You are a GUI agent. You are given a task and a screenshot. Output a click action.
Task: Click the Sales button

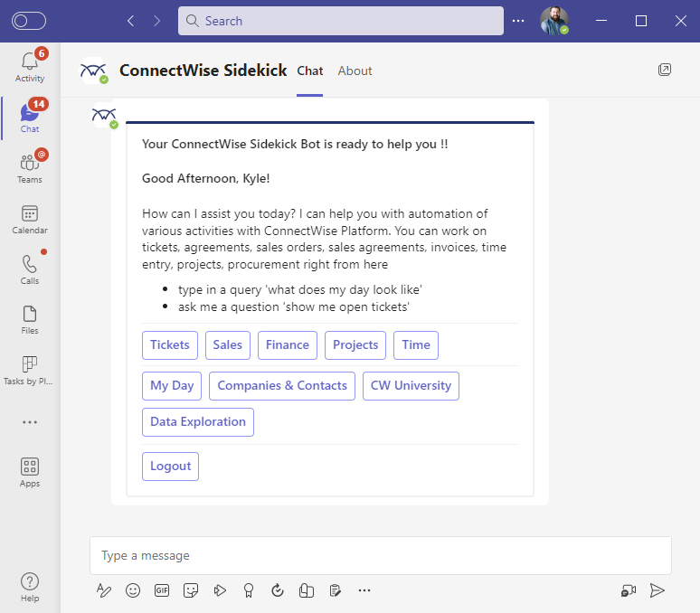coord(228,345)
